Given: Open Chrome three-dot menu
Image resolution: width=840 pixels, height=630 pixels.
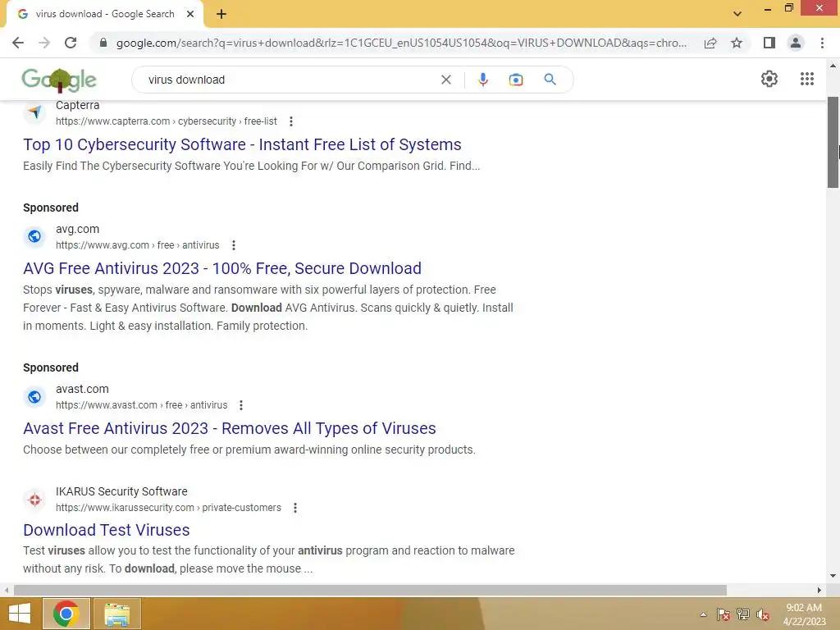Looking at the screenshot, I should (x=822, y=43).
